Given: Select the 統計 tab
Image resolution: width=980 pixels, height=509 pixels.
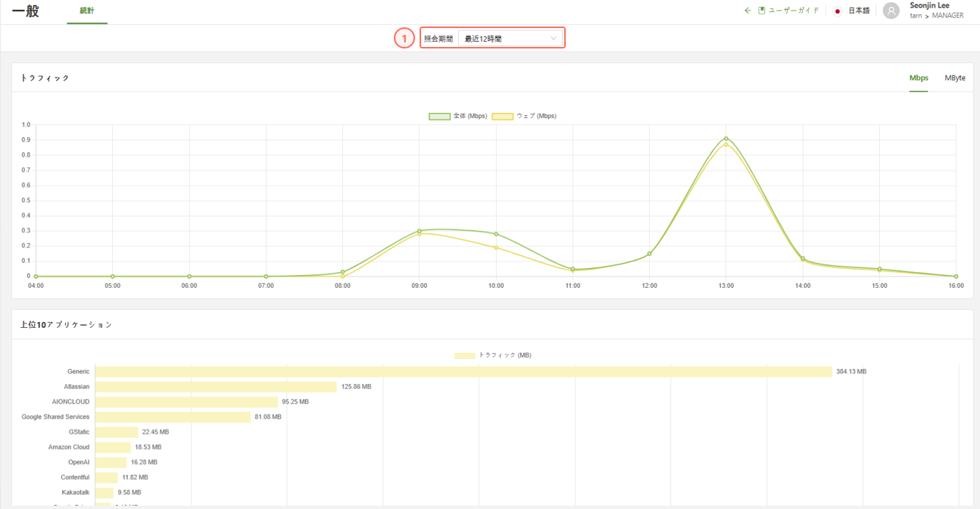Looking at the screenshot, I should tap(87, 11).
